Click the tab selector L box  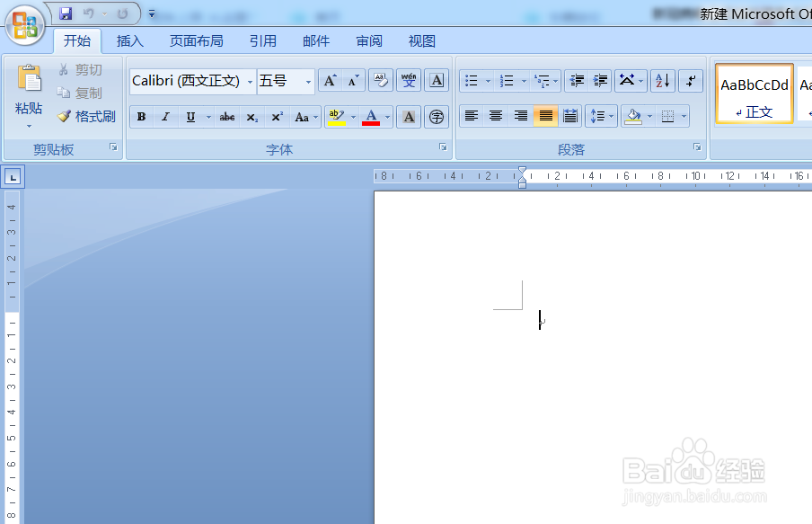coord(13,177)
